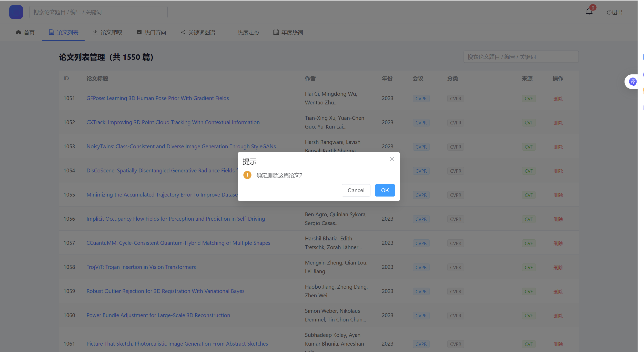Image resolution: width=644 pixels, height=352 pixels.
Task: Click the gray CVPR category tag in row 1053
Action: tap(456, 147)
